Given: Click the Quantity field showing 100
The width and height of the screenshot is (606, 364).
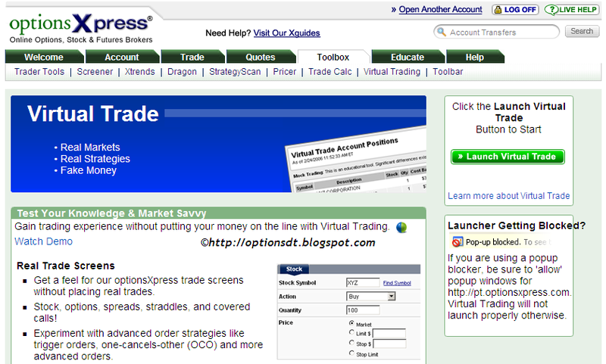Looking at the screenshot, I should coord(363,310).
